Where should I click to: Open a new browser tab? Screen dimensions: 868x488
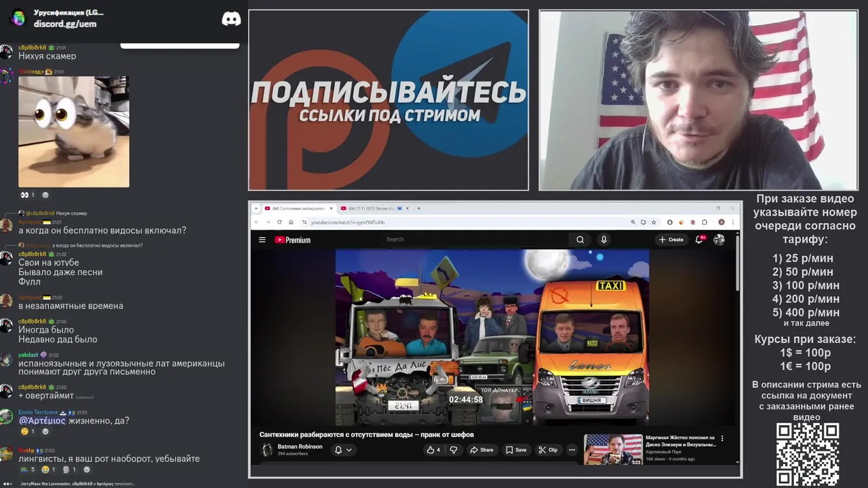click(x=418, y=208)
